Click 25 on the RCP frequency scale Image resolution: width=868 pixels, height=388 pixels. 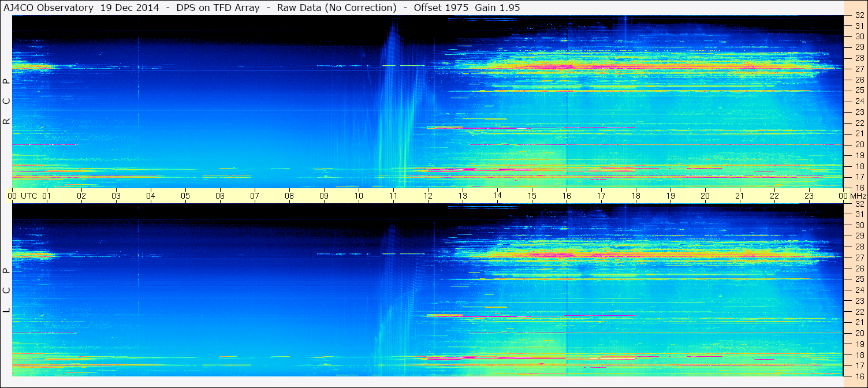(859, 90)
